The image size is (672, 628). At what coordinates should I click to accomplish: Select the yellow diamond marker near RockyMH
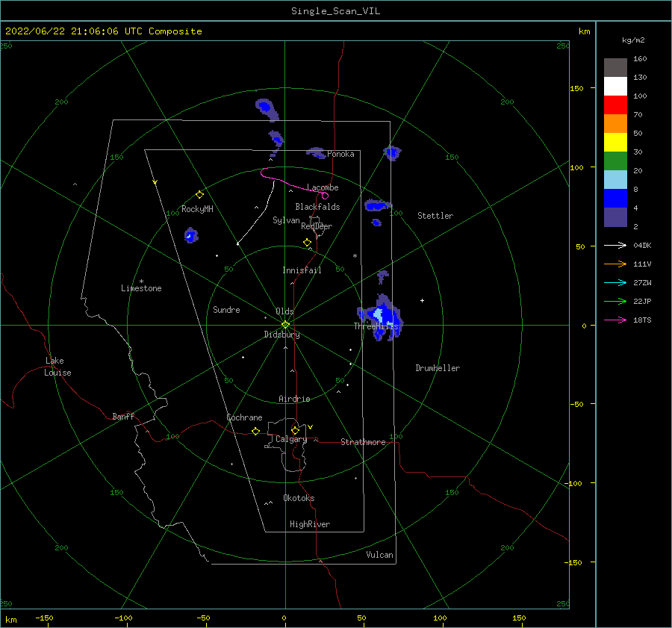(x=199, y=195)
